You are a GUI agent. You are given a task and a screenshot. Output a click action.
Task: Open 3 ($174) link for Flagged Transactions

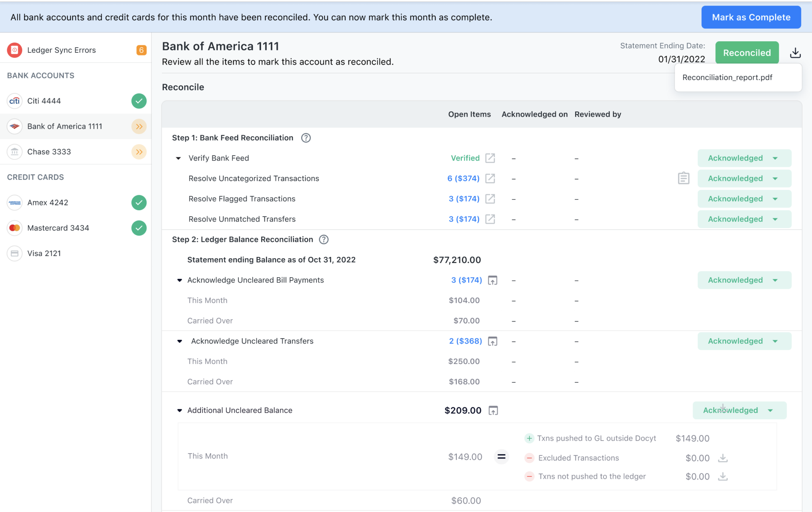pyautogui.click(x=464, y=198)
